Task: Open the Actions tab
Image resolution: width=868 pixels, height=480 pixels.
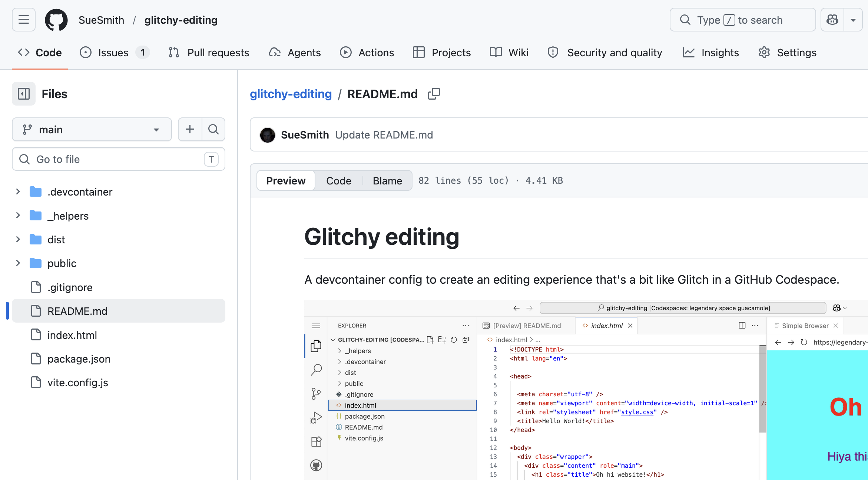Action: (x=367, y=53)
